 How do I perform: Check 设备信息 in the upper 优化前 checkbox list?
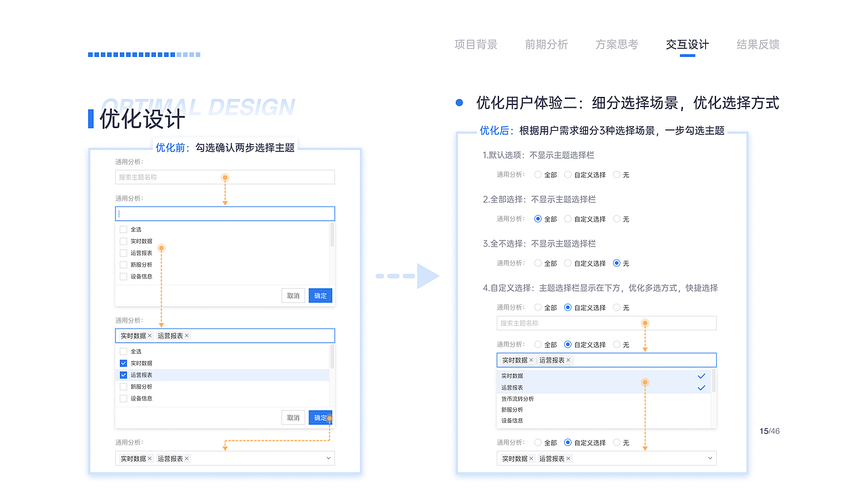tap(123, 277)
